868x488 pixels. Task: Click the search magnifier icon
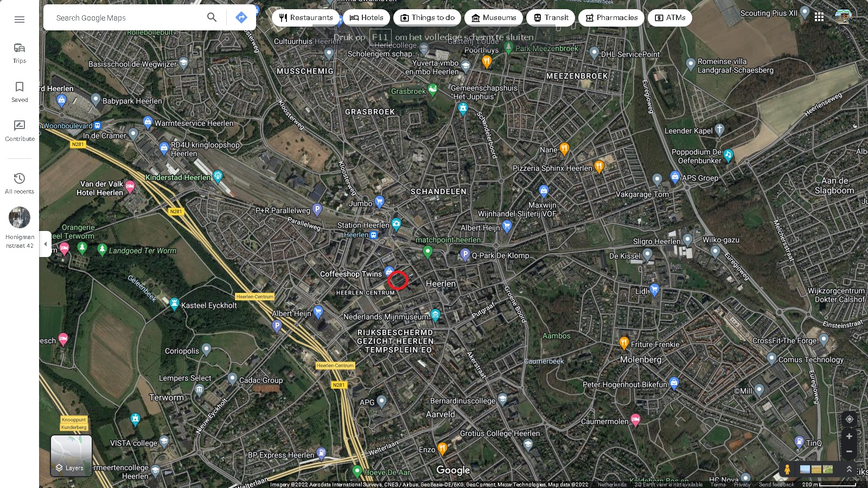click(x=212, y=17)
